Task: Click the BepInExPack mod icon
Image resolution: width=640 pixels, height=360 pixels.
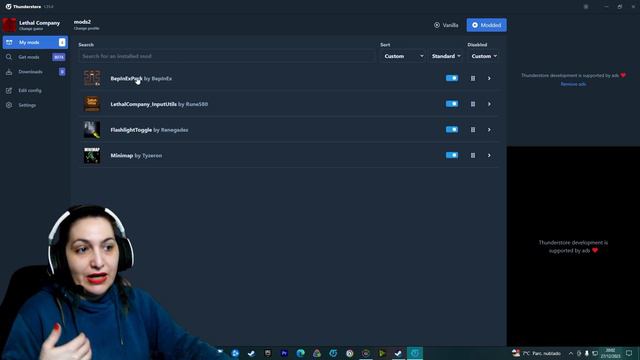Action: (92, 78)
